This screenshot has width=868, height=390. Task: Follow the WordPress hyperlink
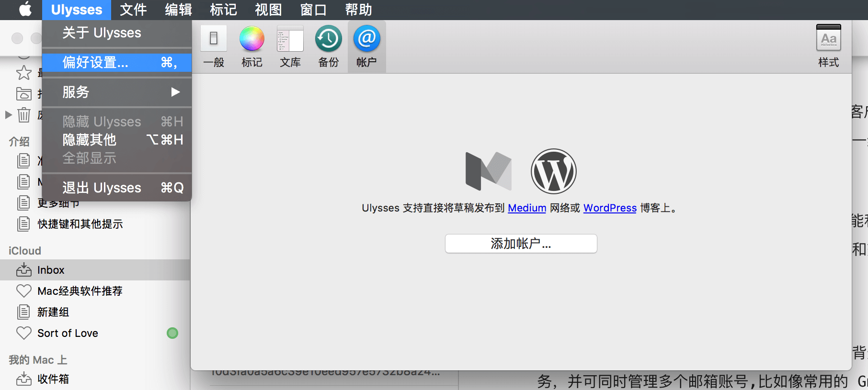tap(610, 208)
